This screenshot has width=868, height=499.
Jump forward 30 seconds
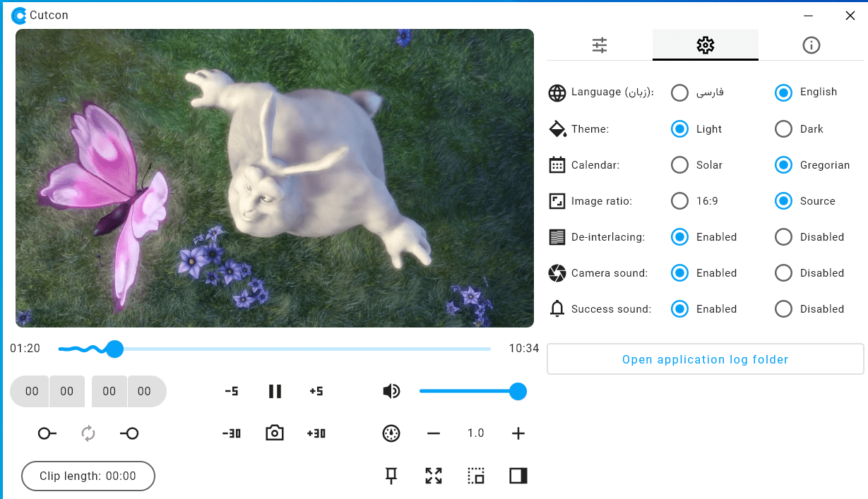(x=316, y=433)
